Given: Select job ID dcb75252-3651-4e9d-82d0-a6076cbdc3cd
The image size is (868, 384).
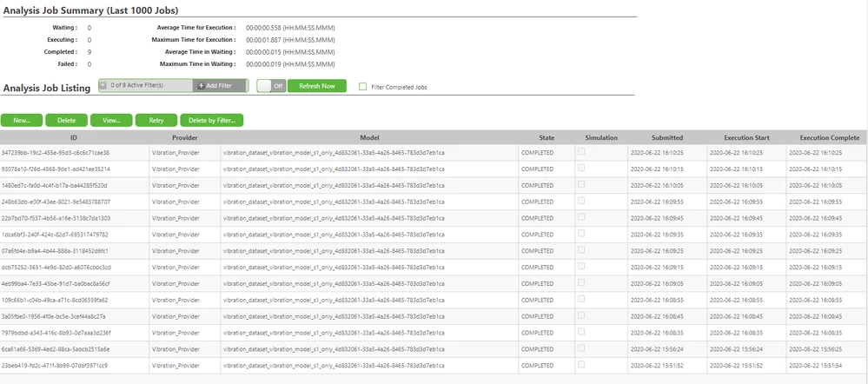Looking at the screenshot, I should click(x=56, y=268).
